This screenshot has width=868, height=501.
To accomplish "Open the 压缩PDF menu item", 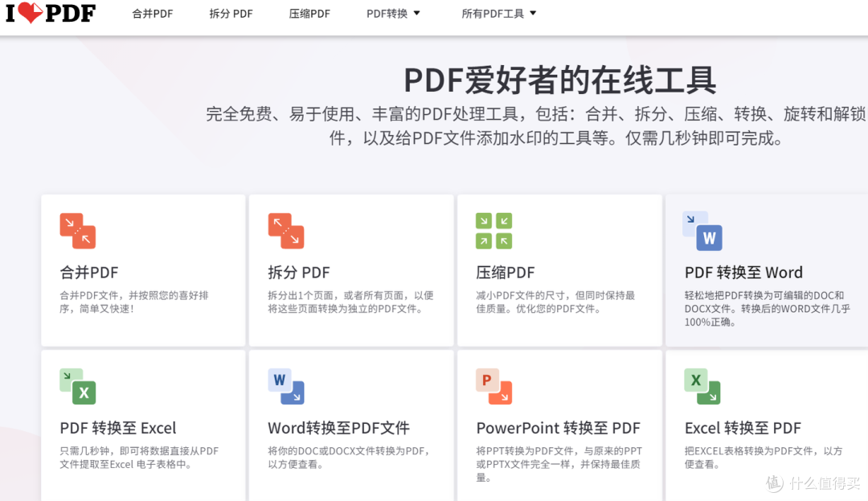I will coord(309,14).
